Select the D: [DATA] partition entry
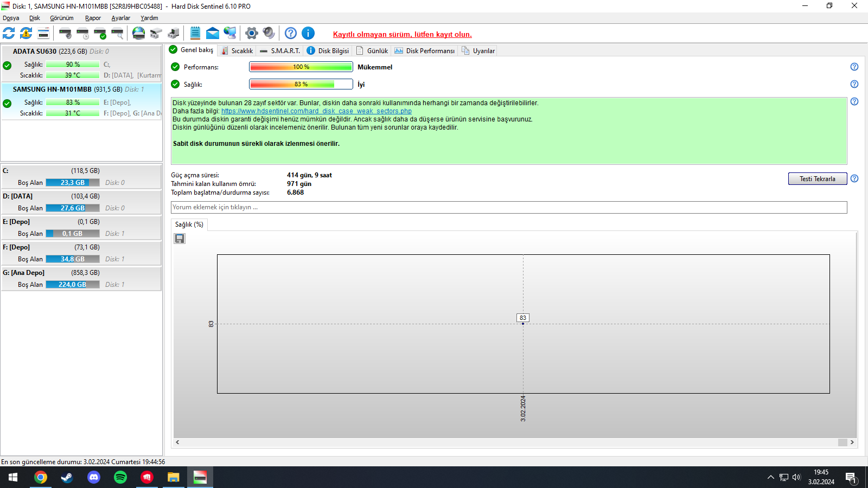 coord(81,202)
